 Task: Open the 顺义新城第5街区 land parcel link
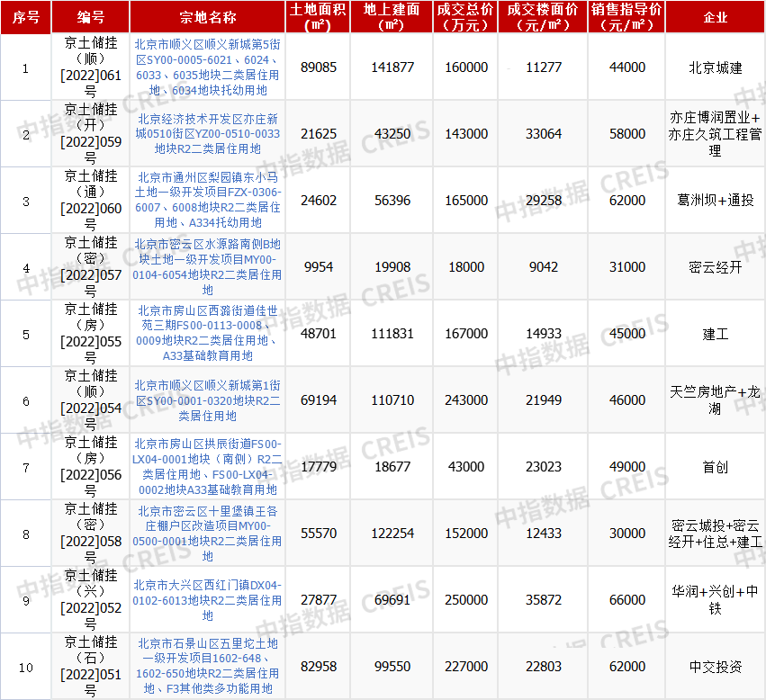(207, 67)
